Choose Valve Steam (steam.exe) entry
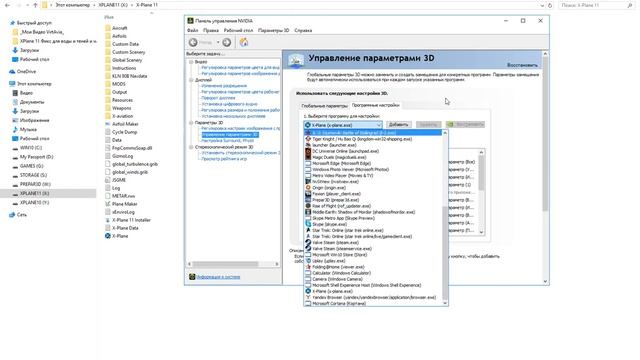This screenshot has height=360, width=640. (x=336, y=243)
